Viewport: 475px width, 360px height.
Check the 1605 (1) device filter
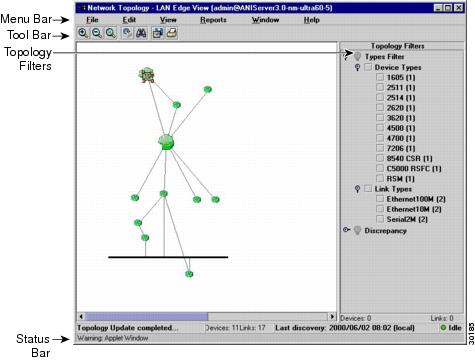(x=380, y=77)
